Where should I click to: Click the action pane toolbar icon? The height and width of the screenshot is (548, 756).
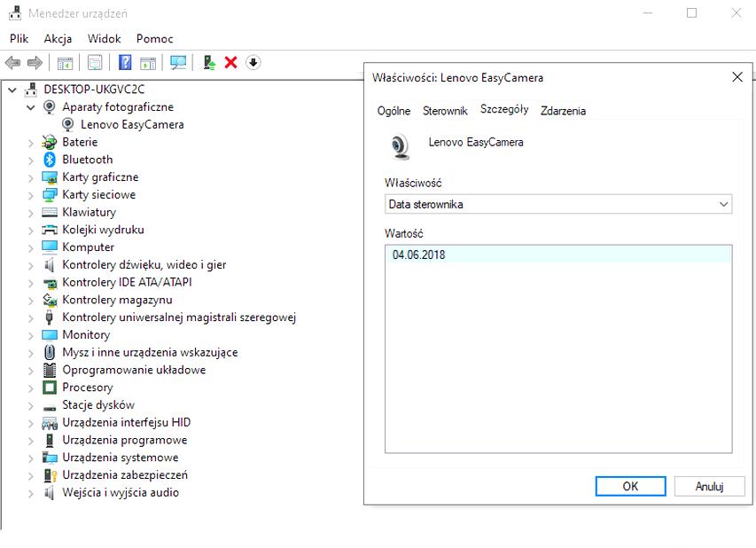[147, 63]
